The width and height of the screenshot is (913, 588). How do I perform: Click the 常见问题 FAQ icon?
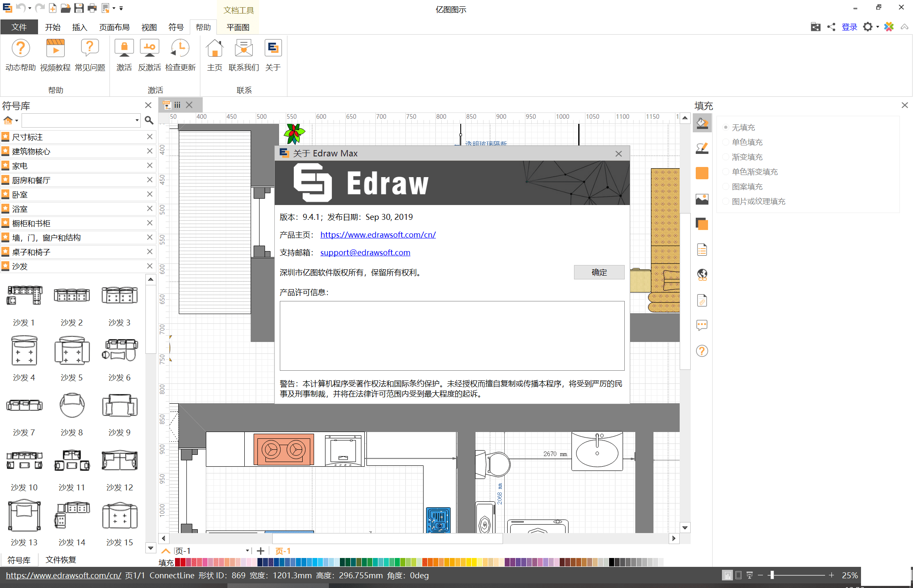[x=90, y=55]
